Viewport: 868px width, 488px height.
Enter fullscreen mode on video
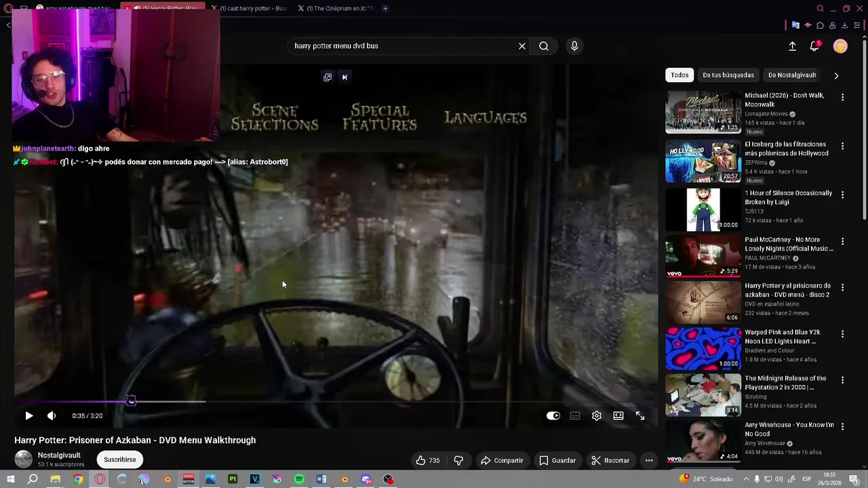[640, 415]
